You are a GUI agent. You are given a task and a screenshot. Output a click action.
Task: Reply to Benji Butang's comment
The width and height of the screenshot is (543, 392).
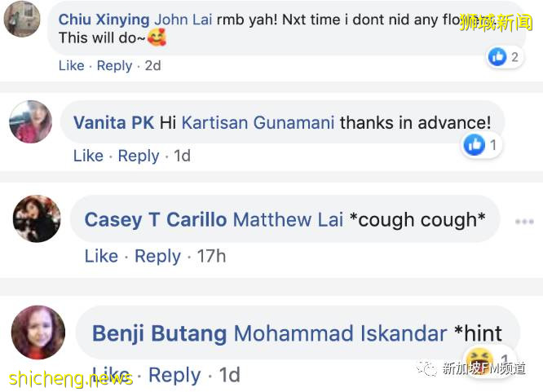point(174,375)
